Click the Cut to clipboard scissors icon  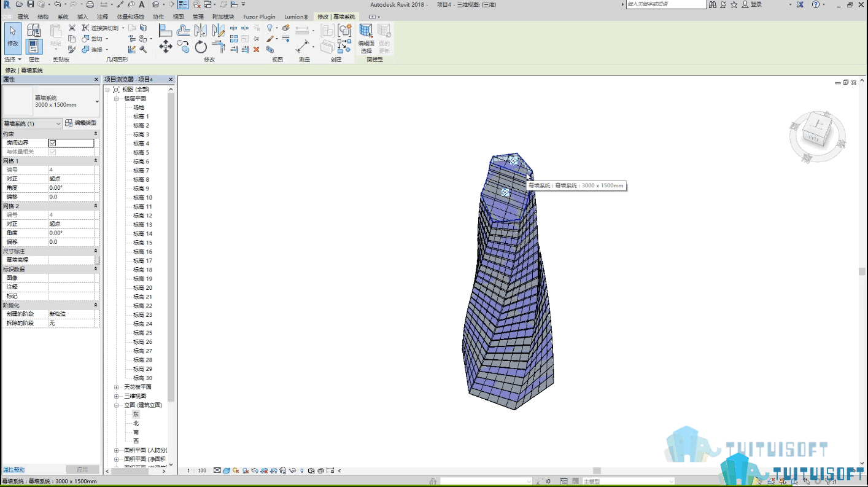72,28
